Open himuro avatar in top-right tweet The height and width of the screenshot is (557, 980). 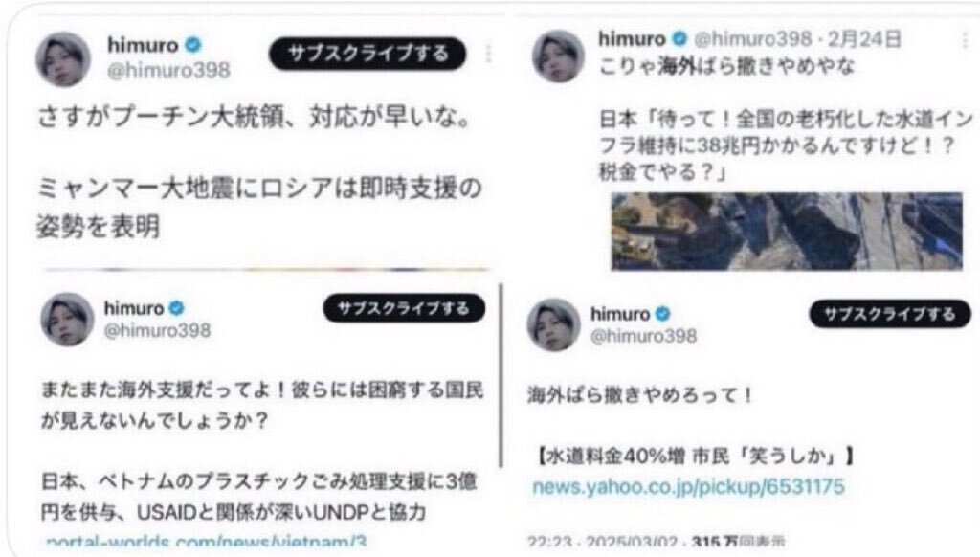(558, 56)
